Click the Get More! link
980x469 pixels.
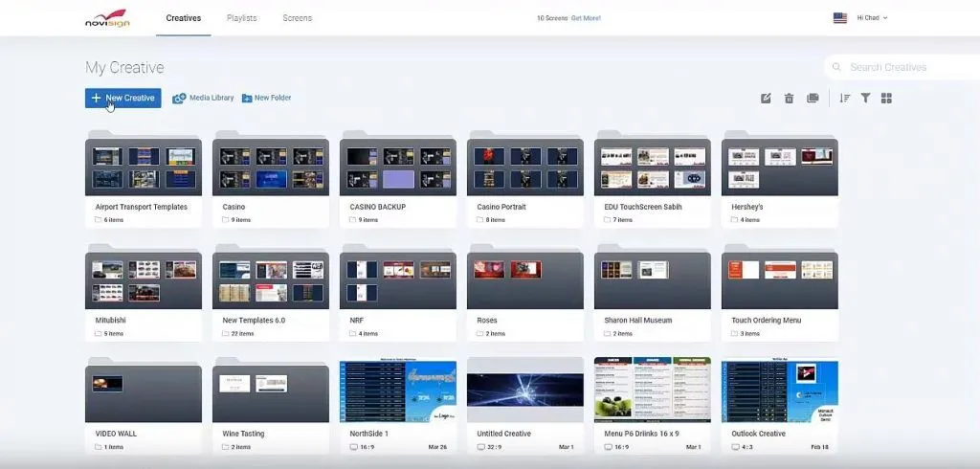point(588,18)
